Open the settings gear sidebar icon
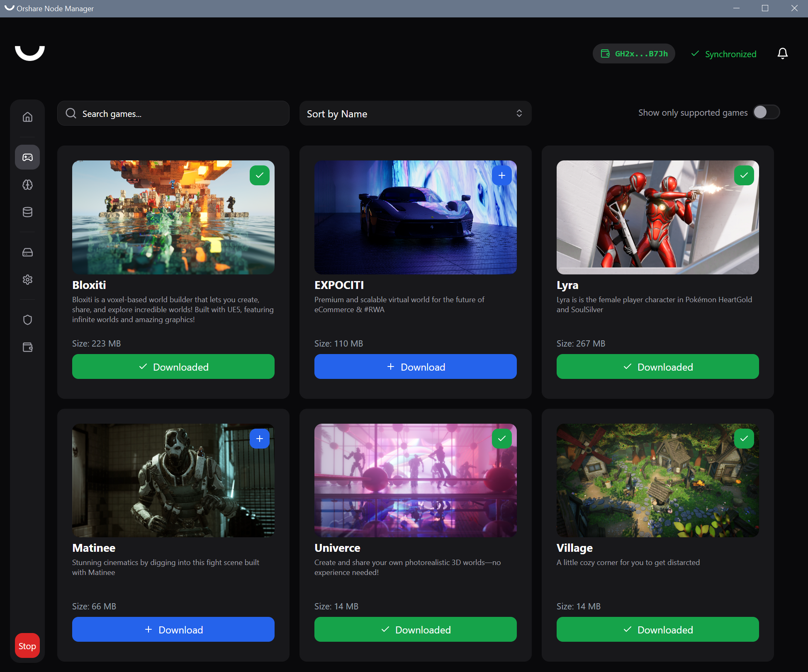This screenshot has height=672, width=808. [x=27, y=280]
